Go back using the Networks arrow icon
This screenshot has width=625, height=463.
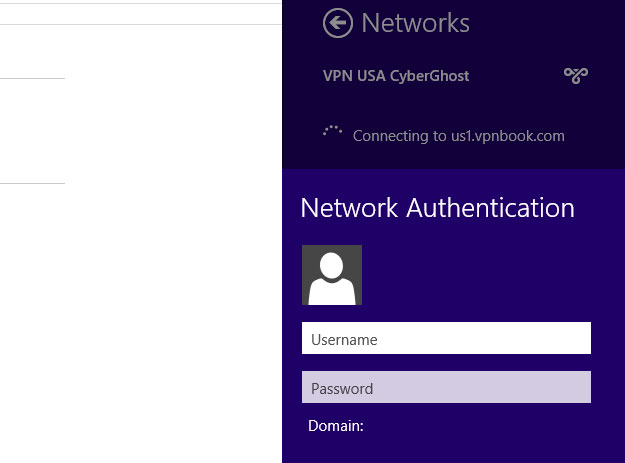tap(338, 23)
